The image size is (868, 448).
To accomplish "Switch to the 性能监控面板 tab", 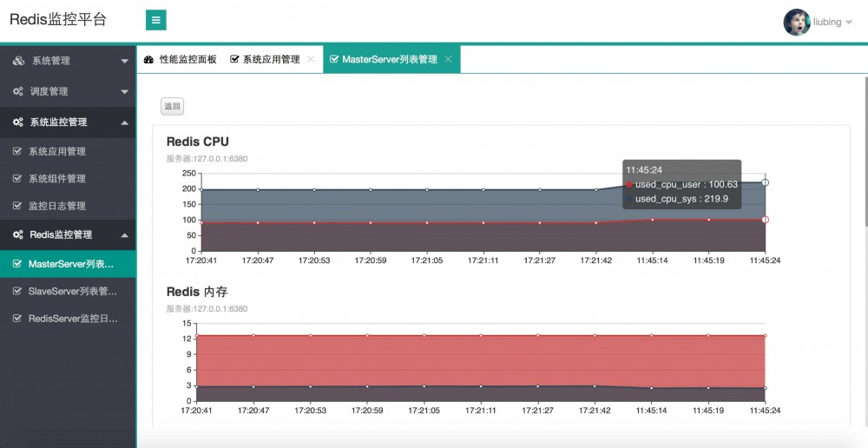I will [180, 59].
